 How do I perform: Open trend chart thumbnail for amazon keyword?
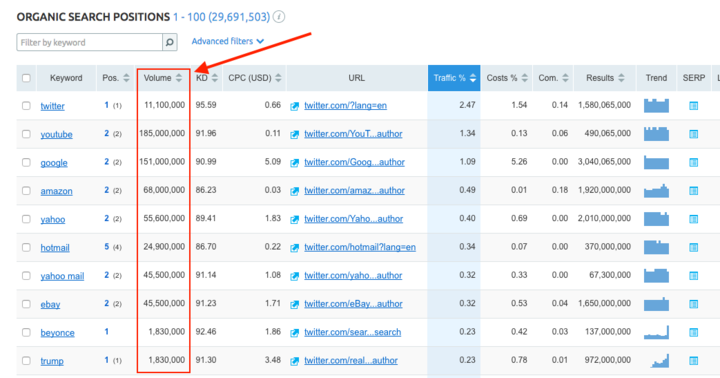(x=656, y=190)
